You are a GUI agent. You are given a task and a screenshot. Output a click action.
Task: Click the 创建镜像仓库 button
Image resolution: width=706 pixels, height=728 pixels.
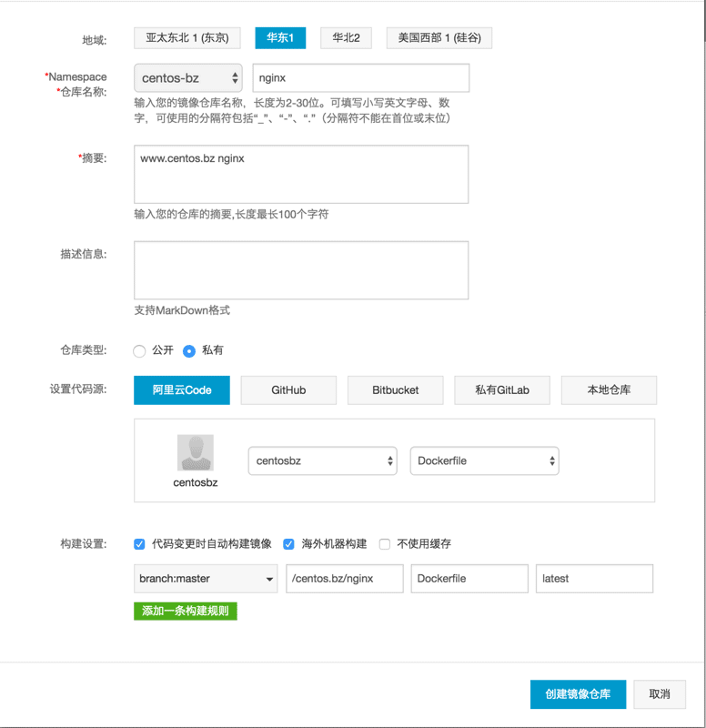click(578, 693)
